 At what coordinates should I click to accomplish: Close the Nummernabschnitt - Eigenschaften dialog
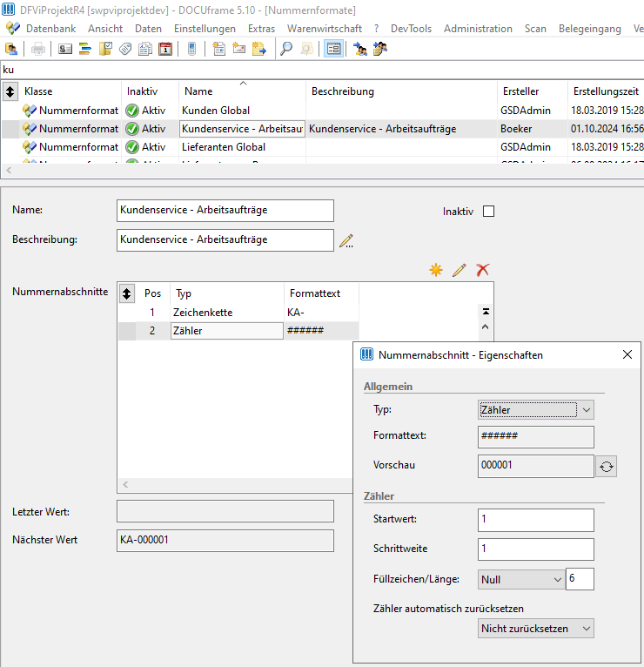click(627, 354)
